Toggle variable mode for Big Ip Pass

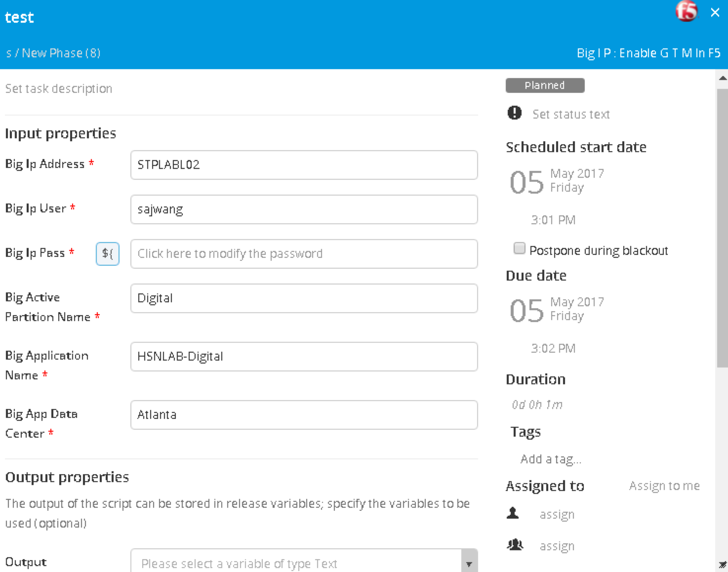click(107, 254)
